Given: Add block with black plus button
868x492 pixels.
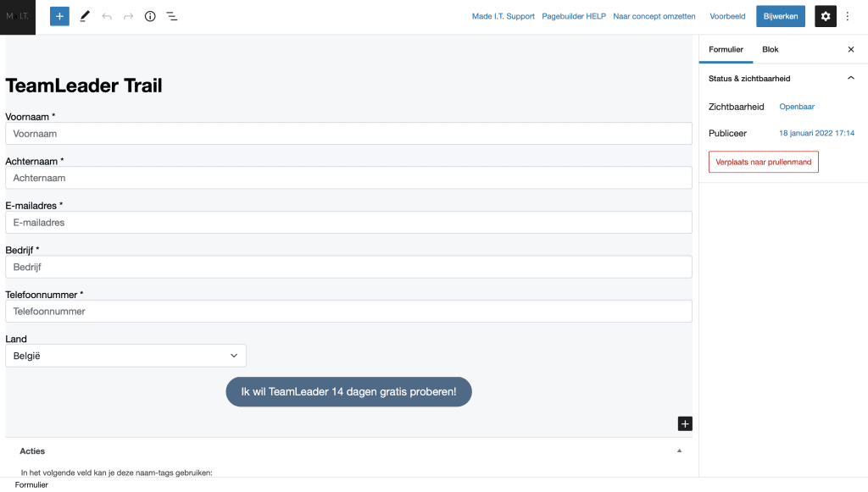Looking at the screenshot, I should pyautogui.click(x=685, y=423).
